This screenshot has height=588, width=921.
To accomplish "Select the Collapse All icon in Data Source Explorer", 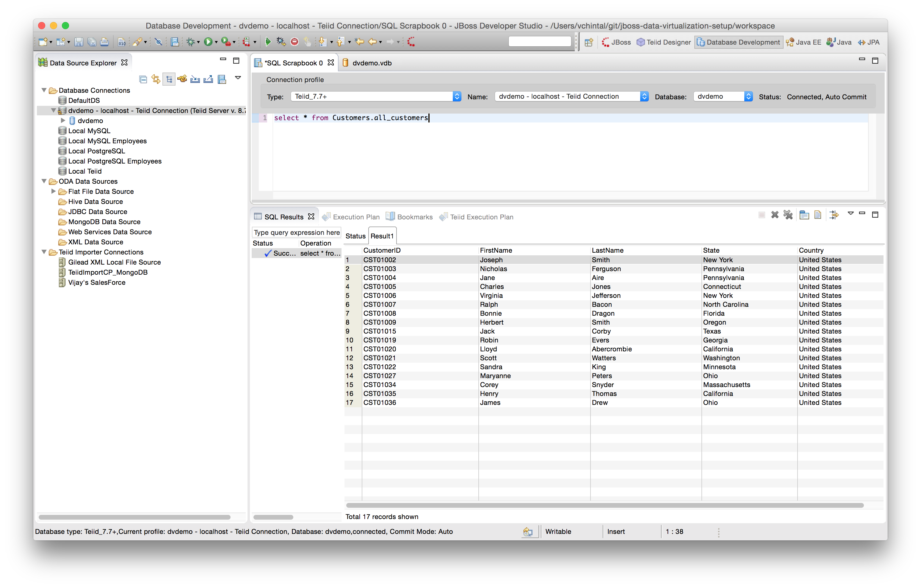I will click(143, 79).
